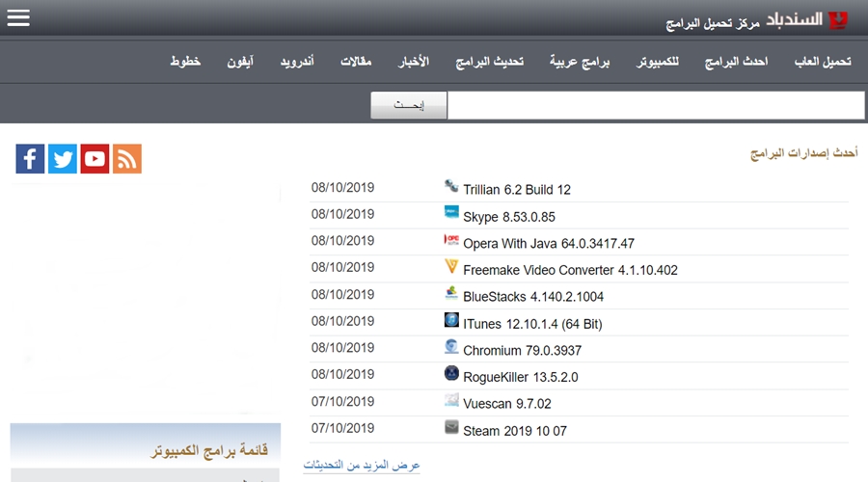Open أندرويد menu item
The height and width of the screenshot is (482, 868).
click(x=297, y=62)
